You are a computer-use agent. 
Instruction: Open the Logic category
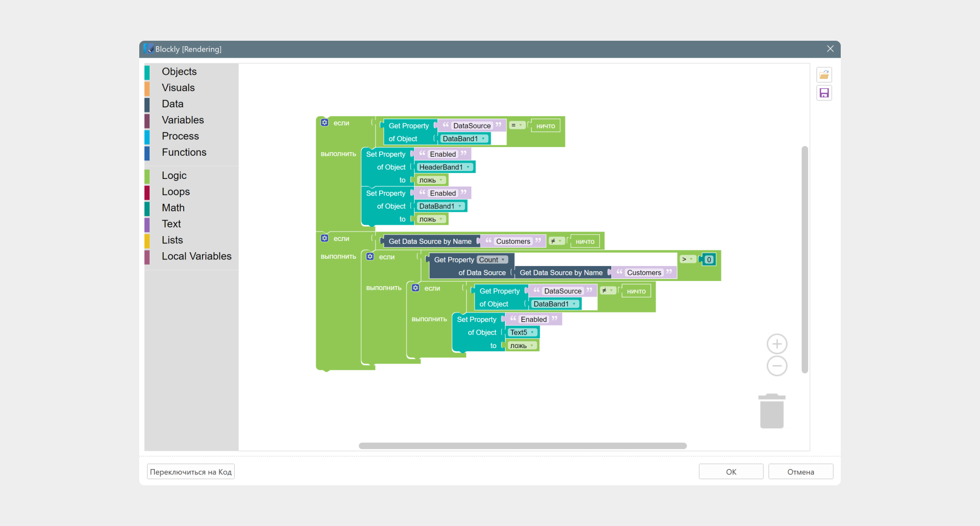click(x=174, y=176)
